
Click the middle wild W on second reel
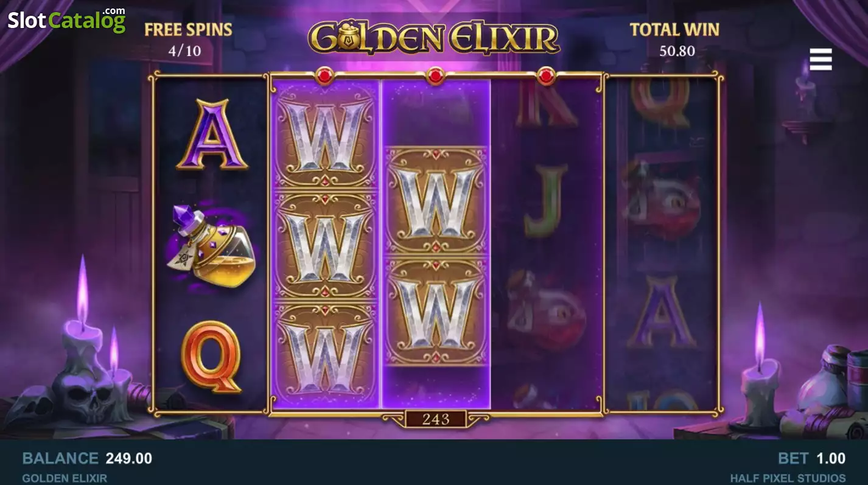(x=324, y=246)
